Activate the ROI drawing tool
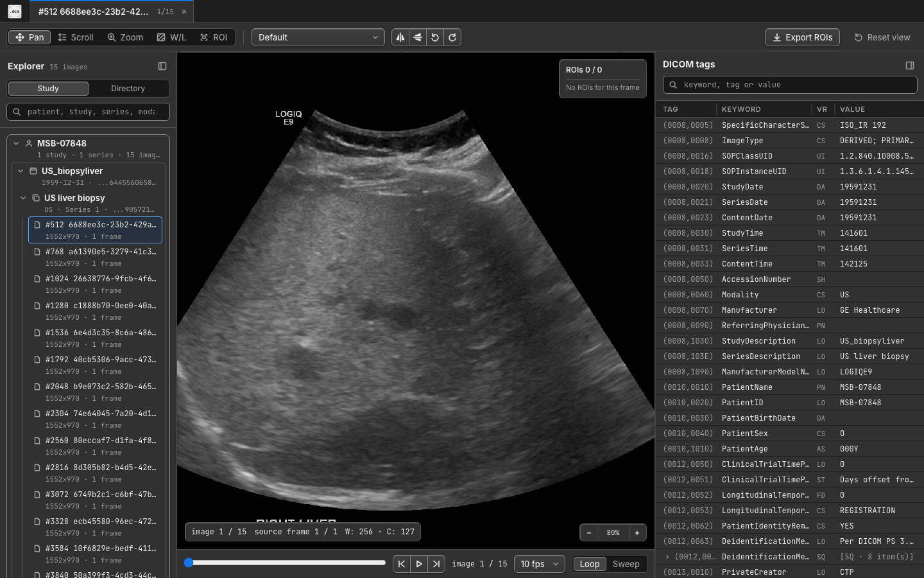The image size is (924, 578). (x=214, y=37)
